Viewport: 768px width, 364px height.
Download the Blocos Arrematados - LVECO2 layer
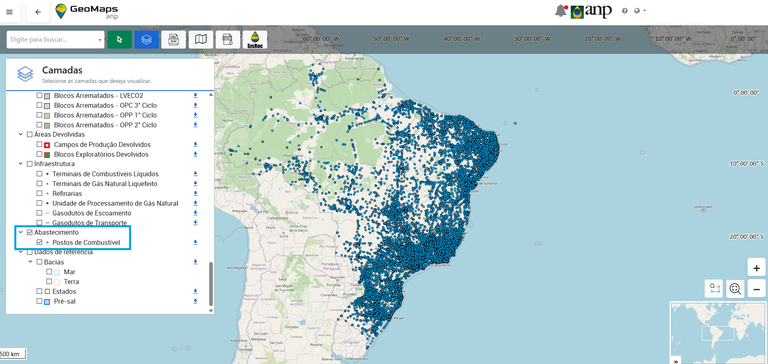point(195,96)
